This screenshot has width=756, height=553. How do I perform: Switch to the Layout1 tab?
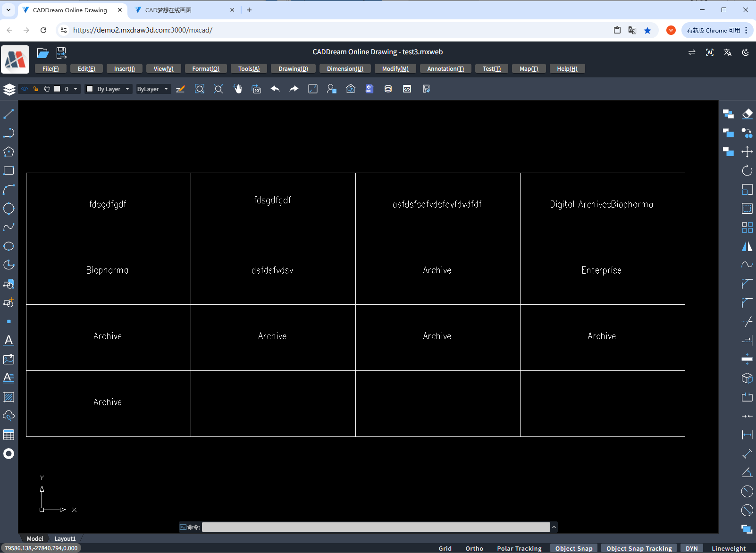65,538
